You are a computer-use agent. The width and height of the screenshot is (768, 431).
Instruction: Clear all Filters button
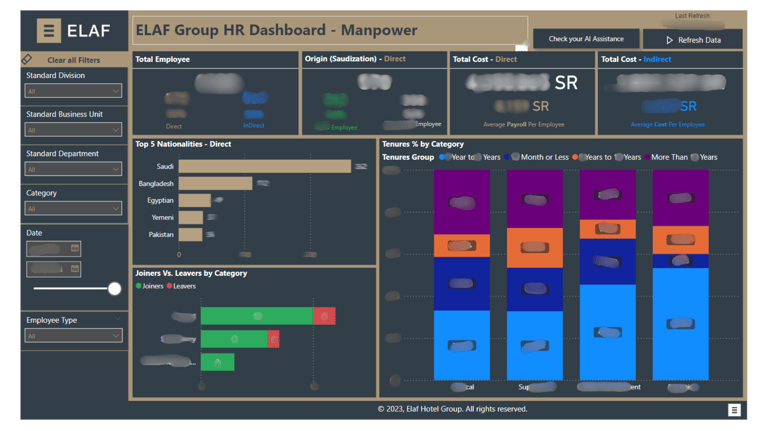[73, 60]
